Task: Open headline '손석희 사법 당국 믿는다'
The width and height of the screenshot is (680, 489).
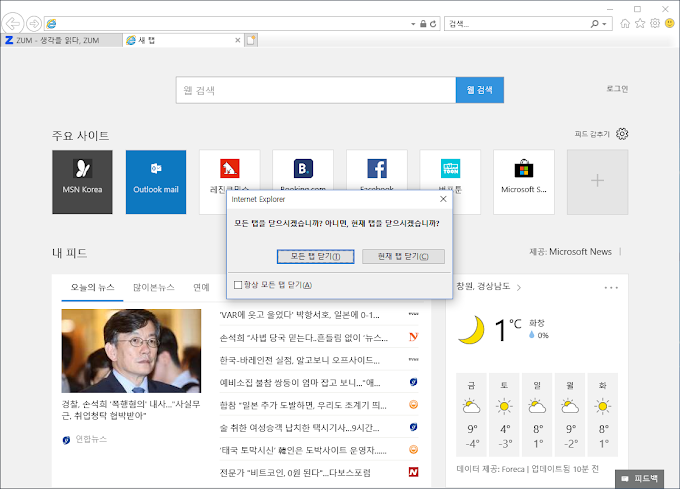Action: pyautogui.click(x=304, y=338)
